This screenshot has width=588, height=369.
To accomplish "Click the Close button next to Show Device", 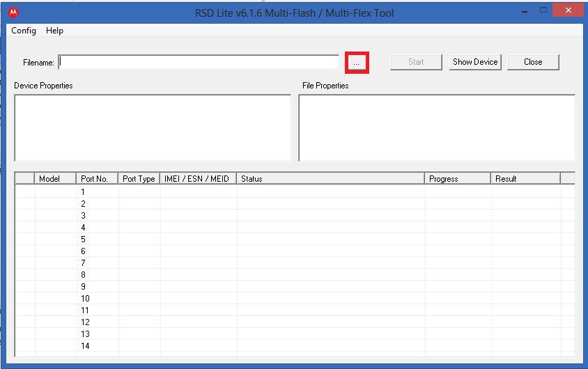I will (533, 62).
